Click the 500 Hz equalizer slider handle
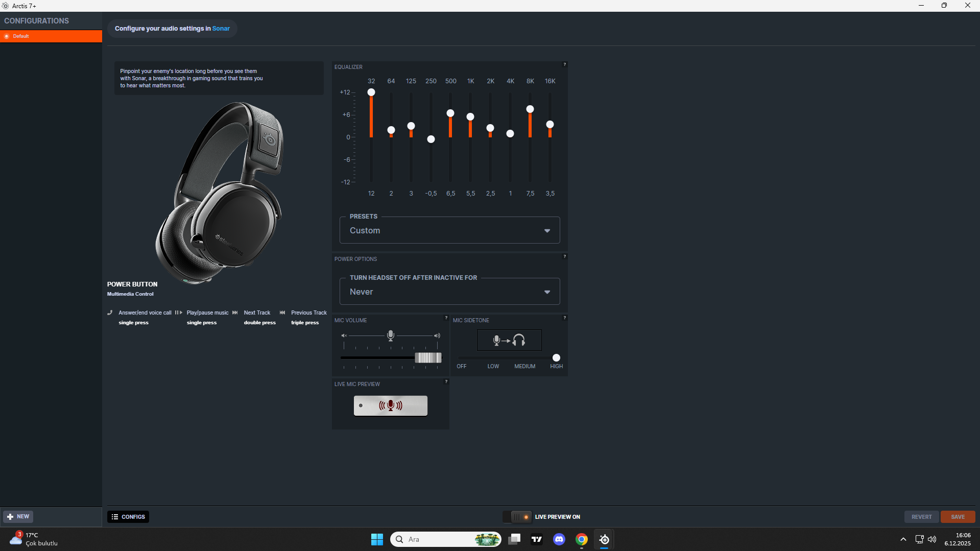The width and height of the screenshot is (980, 551). (x=450, y=113)
